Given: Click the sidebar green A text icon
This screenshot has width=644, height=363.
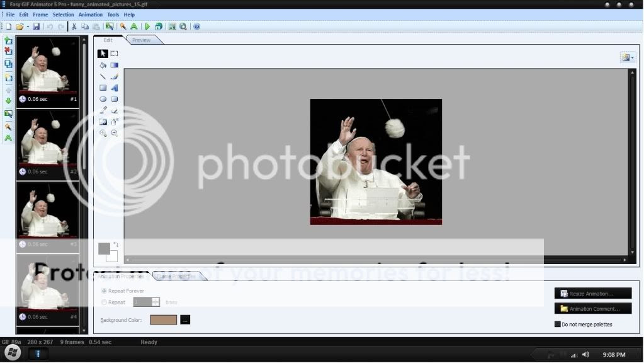Looking at the screenshot, I should tap(8, 138).
